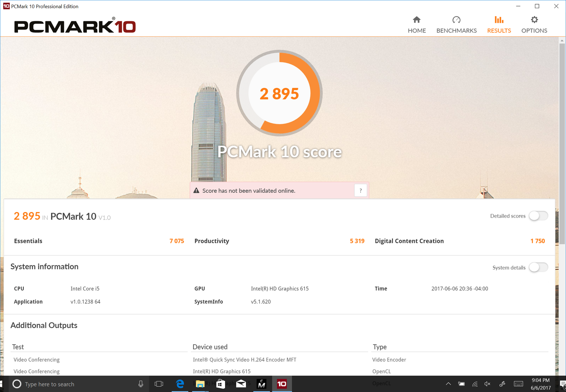Show hidden system tray icons
This screenshot has height=392, width=566.
click(x=448, y=384)
